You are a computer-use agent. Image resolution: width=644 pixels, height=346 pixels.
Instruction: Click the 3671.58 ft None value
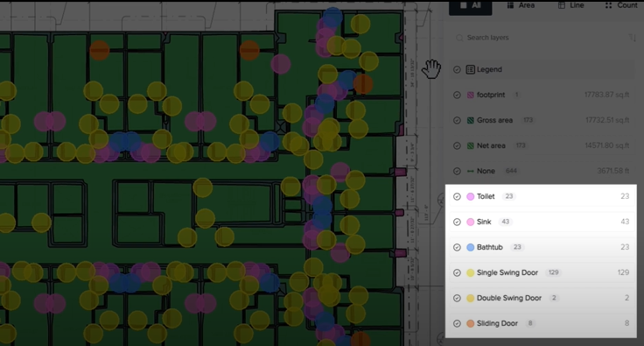[612, 171]
